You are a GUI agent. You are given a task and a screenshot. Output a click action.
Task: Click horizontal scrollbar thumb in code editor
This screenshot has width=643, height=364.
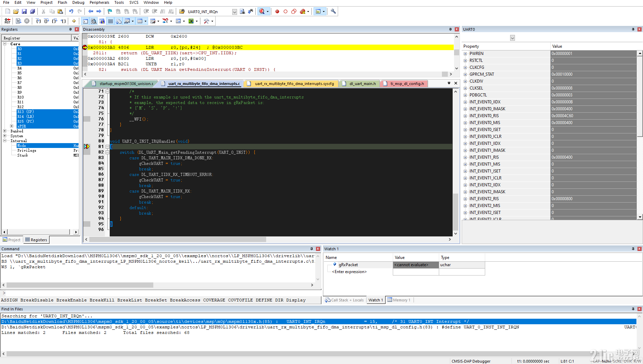178,239
